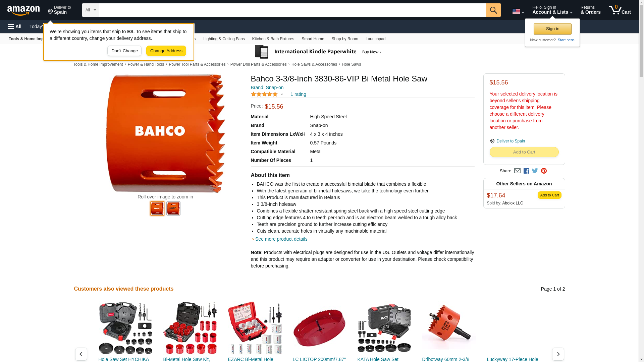Share product via email envelope icon

pyautogui.click(x=517, y=171)
